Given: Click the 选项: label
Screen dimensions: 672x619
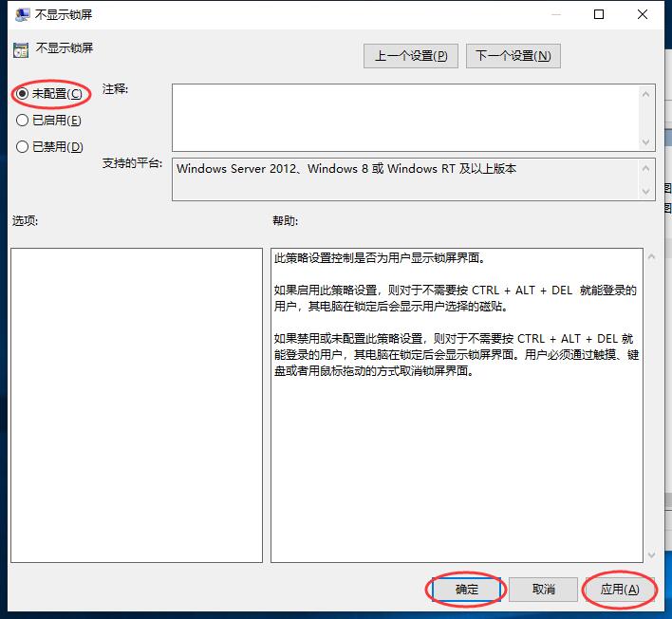Looking at the screenshot, I should (25, 221).
